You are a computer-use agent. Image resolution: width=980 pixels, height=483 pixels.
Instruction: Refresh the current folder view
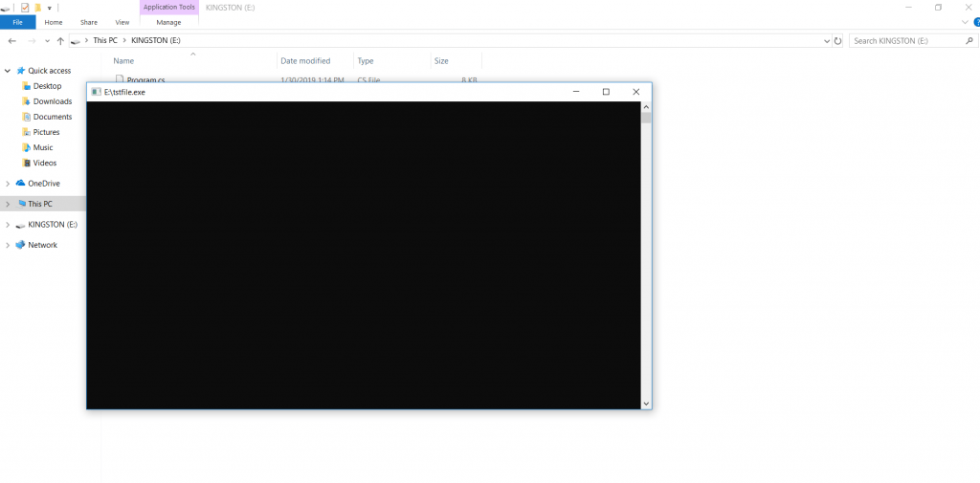click(838, 40)
